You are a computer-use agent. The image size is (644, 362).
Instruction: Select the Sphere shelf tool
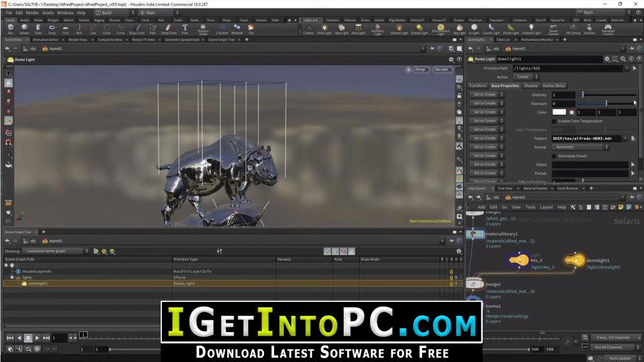pos(24,29)
